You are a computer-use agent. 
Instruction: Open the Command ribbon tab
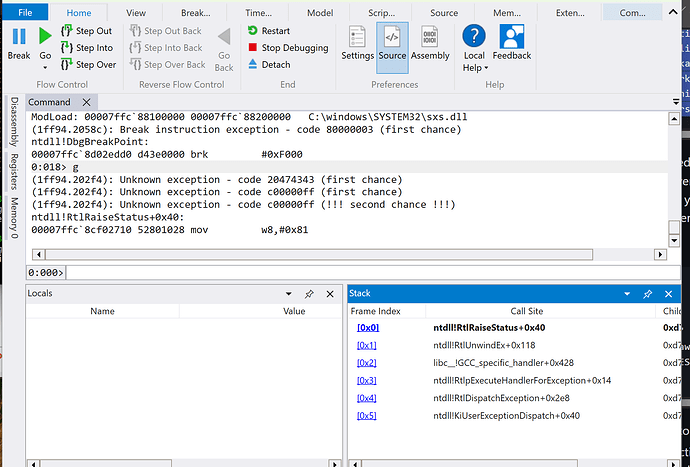click(x=632, y=13)
